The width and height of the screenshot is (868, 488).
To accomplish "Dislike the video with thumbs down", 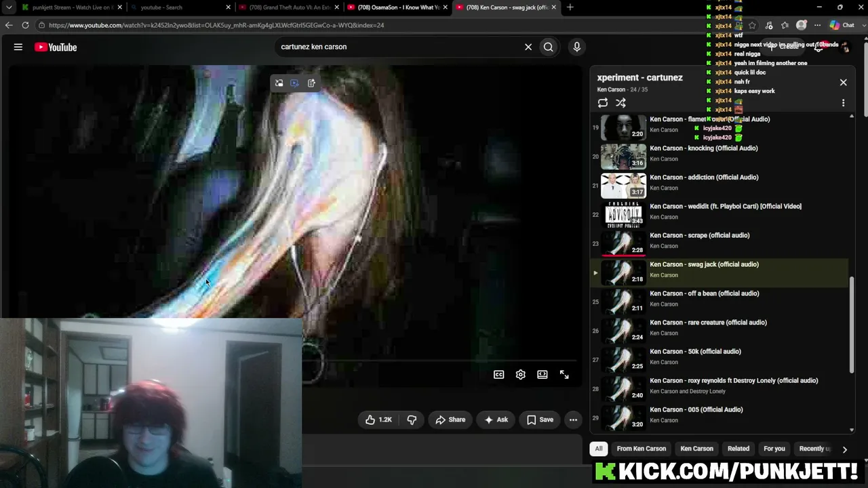I will tap(412, 420).
